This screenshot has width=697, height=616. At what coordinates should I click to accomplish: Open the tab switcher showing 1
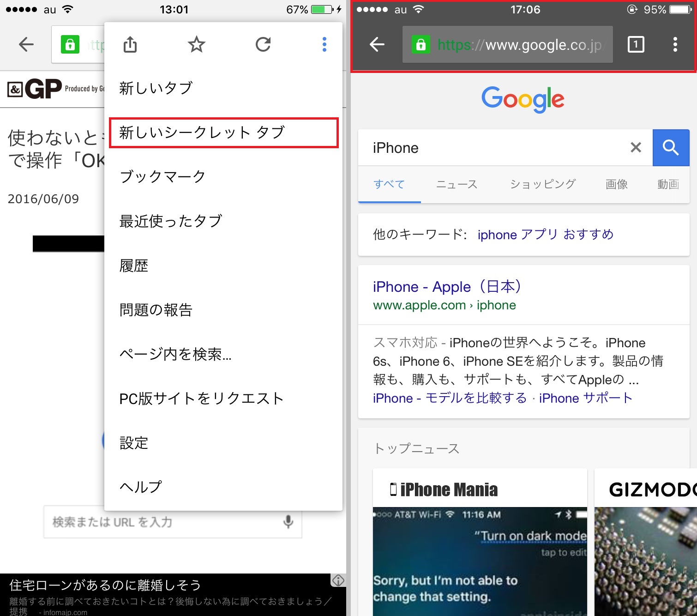coord(636,45)
